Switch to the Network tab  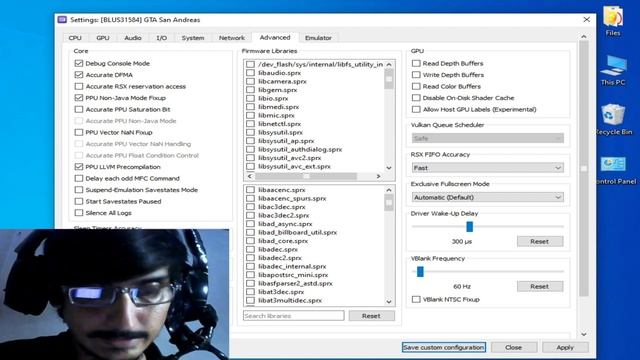click(x=232, y=38)
